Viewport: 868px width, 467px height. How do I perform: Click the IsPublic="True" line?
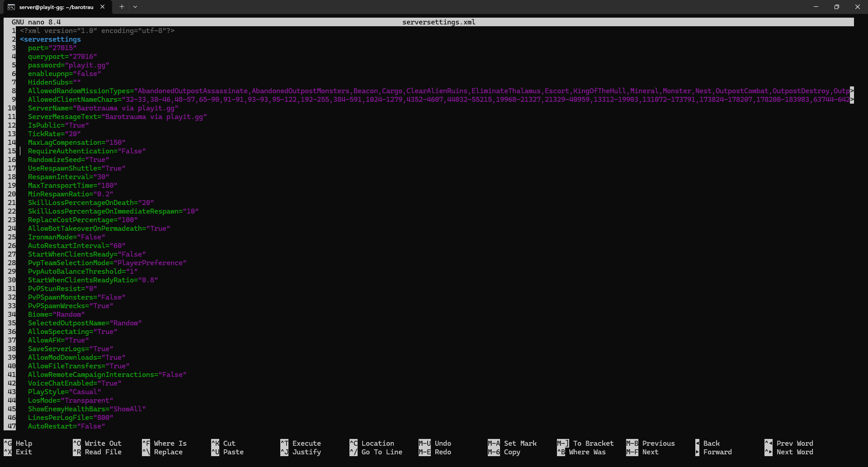[58, 125]
